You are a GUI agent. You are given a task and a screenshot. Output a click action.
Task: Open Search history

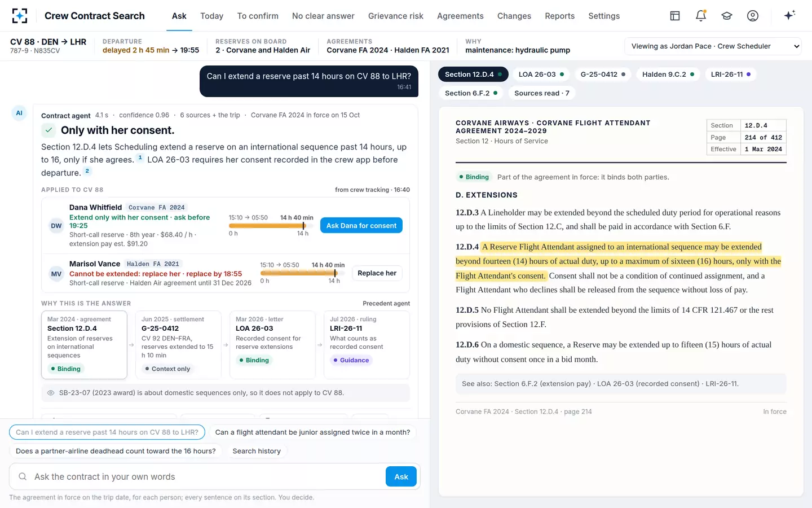coord(257,451)
